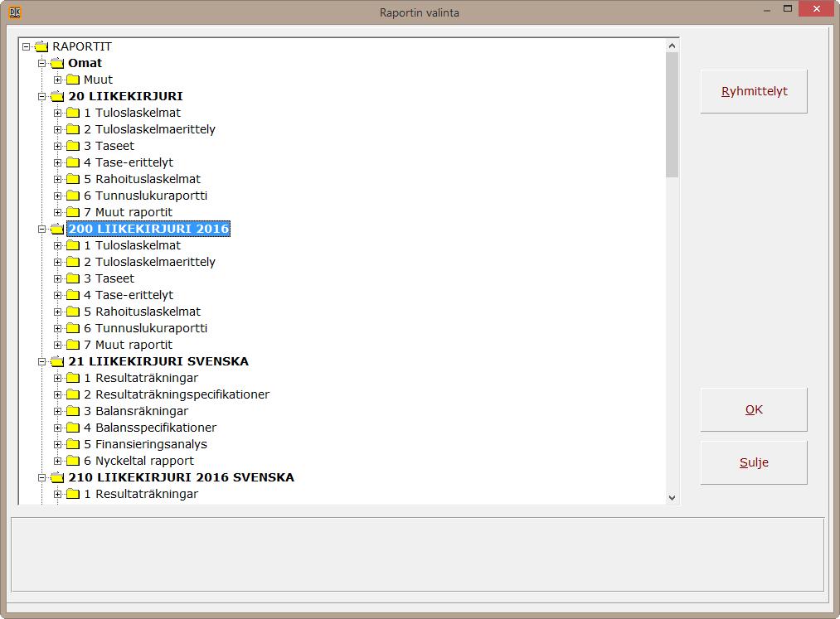Screen dimensions: 840x619
Task: Click the RAPORTIT folder icon
Action: point(41,47)
